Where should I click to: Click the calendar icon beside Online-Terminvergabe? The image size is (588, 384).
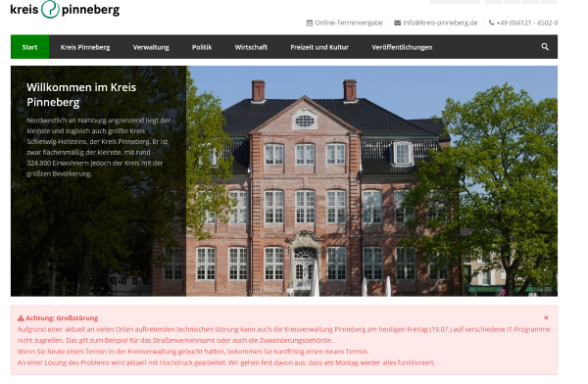(310, 23)
